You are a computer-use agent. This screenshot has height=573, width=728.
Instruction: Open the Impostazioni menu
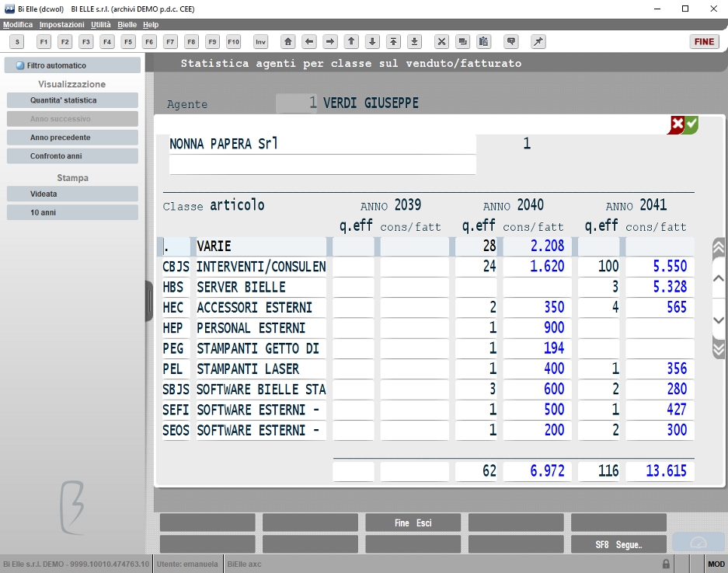[x=61, y=25]
